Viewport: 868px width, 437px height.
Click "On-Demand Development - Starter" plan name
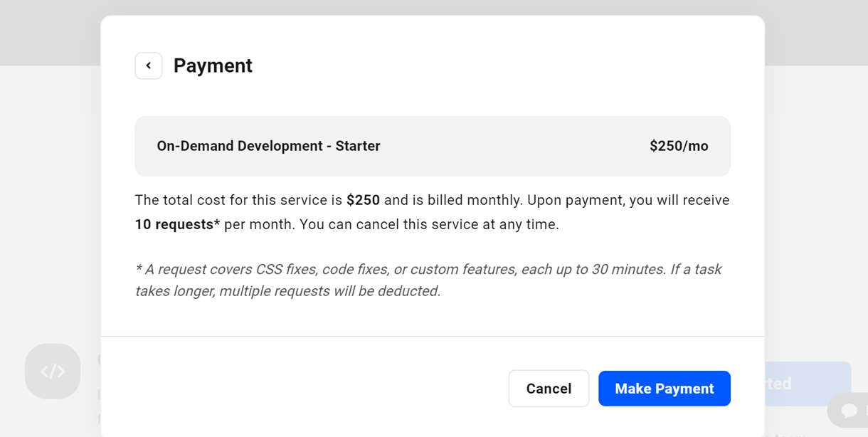point(268,146)
